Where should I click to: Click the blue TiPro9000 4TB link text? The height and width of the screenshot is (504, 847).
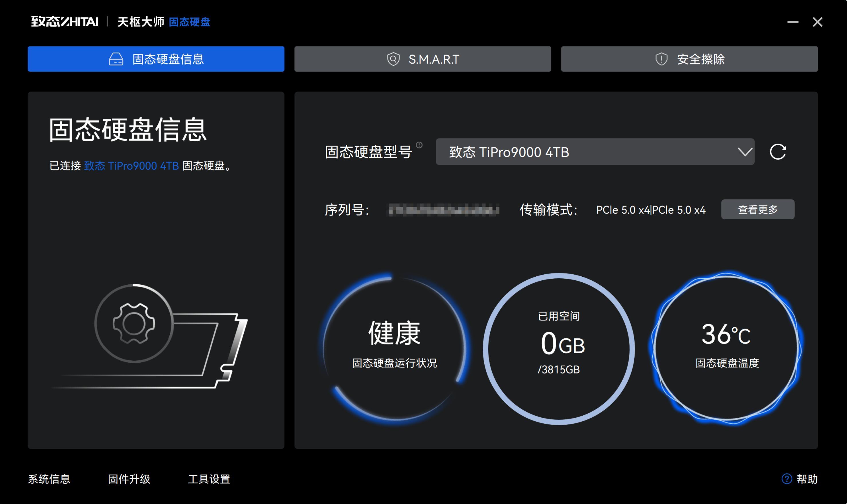132,166
